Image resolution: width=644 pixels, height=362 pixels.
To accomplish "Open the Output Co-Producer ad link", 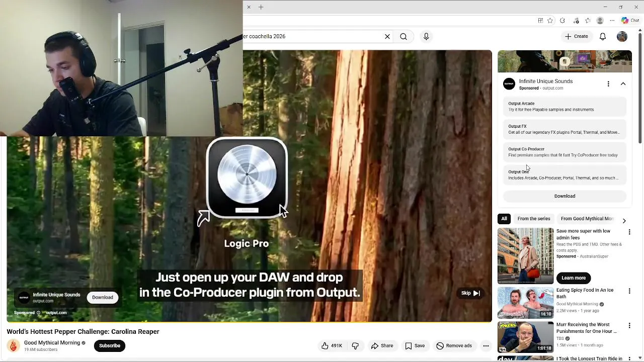I will (x=565, y=152).
